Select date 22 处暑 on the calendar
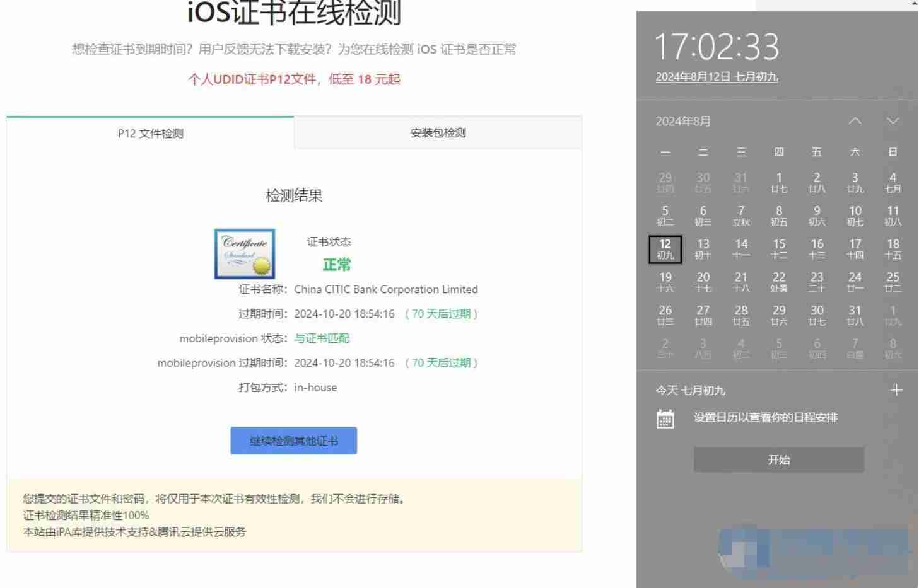This screenshot has width=919, height=588. (779, 282)
